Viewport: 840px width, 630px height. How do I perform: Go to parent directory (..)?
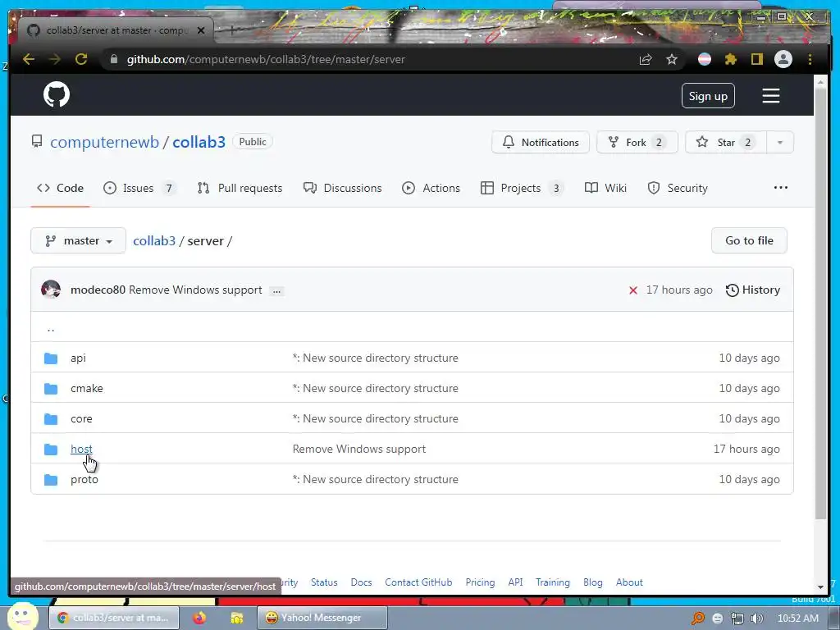coord(51,328)
